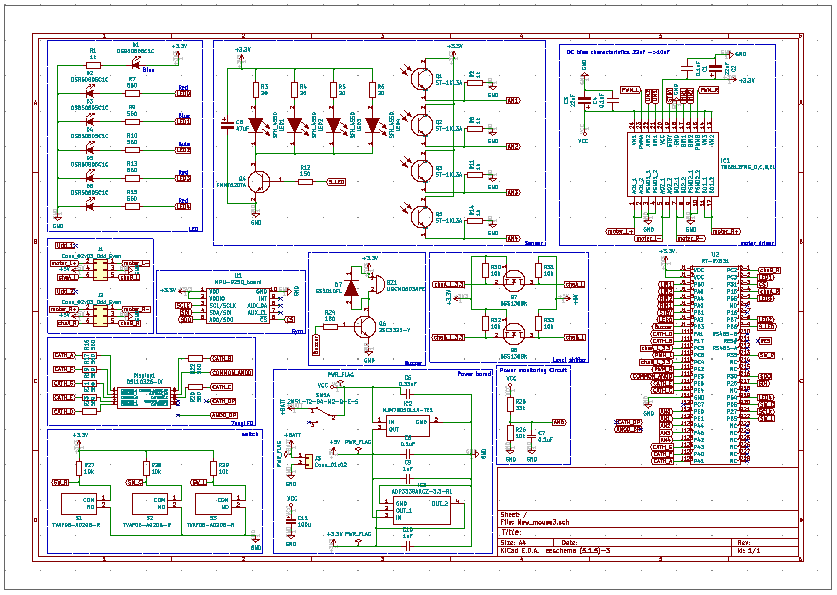Click the '7segLED' block label
This screenshot has height=595, width=837.
click(x=243, y=423)
